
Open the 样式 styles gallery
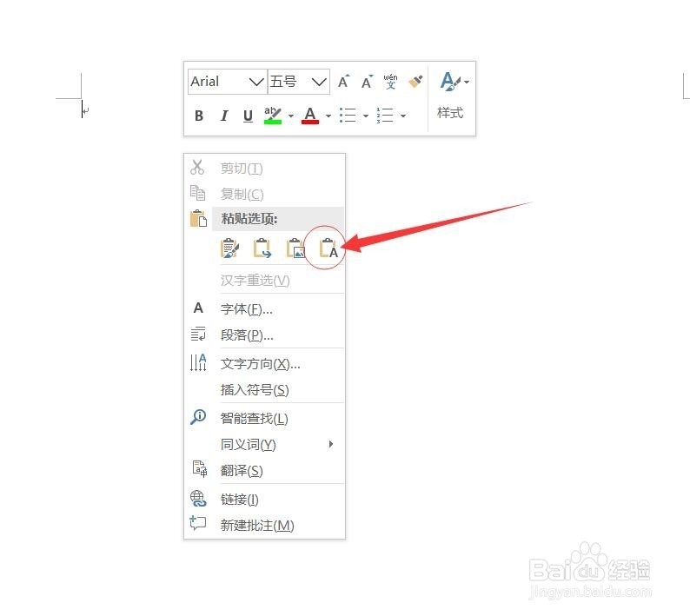click(451, 97)
